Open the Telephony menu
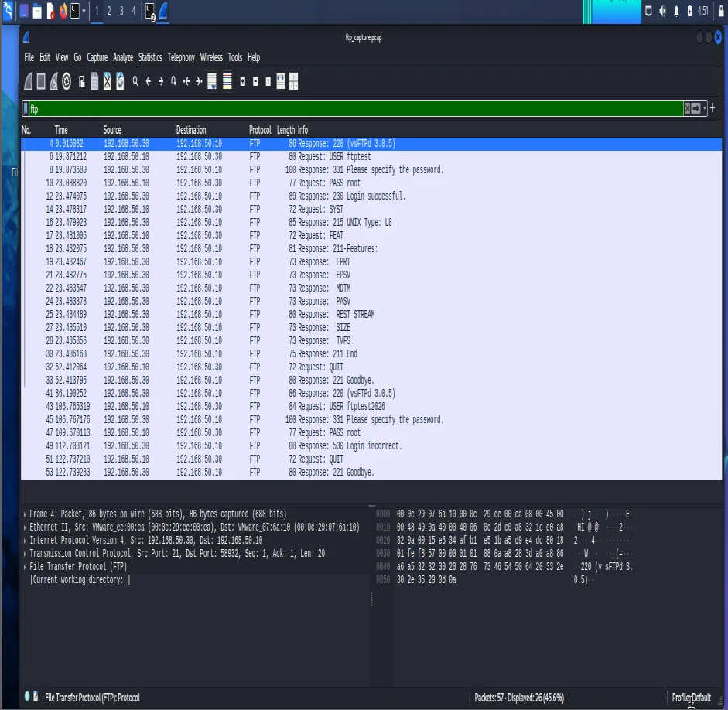728x710 pixels. (x=181, y=57)
